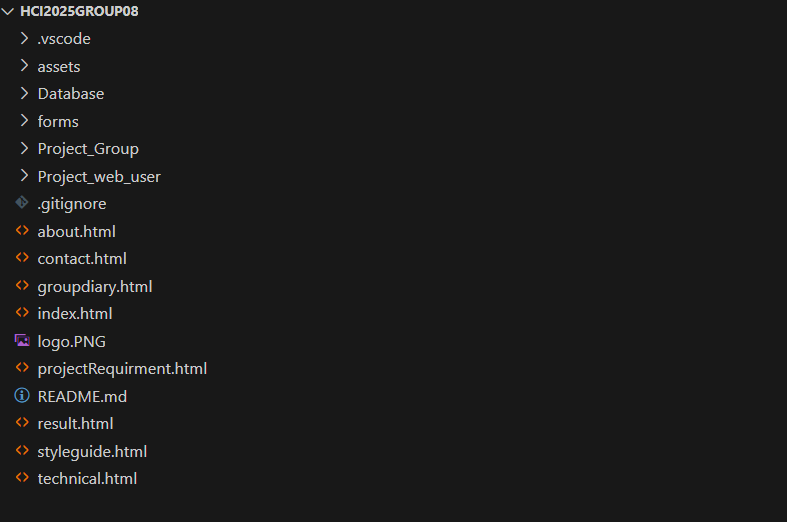Click the HTML icon beside about.html
This screenshot has height=522, width=787.
22,231
